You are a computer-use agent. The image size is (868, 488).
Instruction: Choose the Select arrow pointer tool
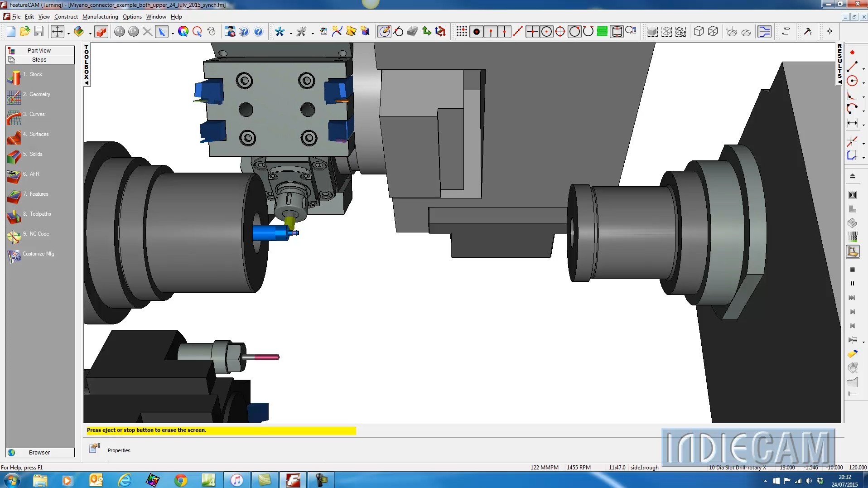point(162,31)
